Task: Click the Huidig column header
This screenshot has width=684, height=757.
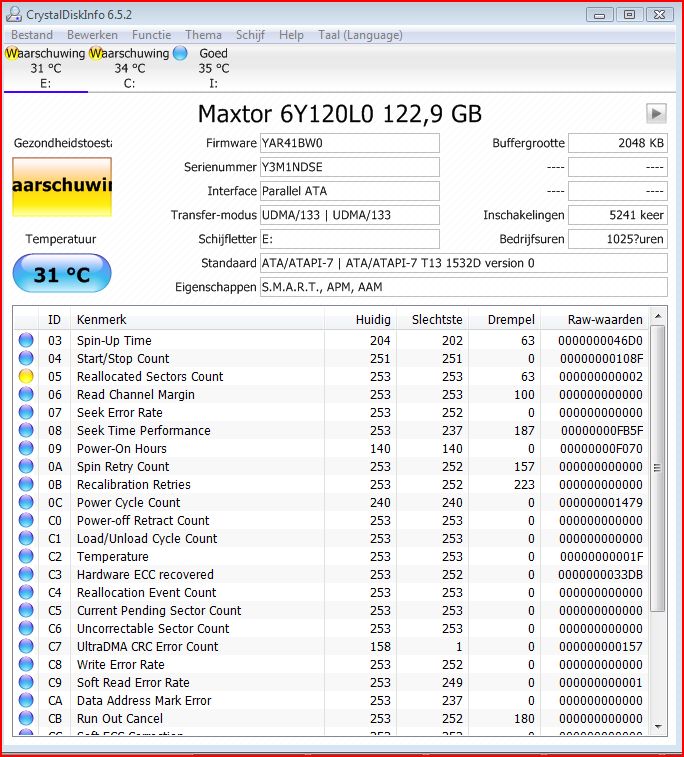Action: (x=360, y=320)
